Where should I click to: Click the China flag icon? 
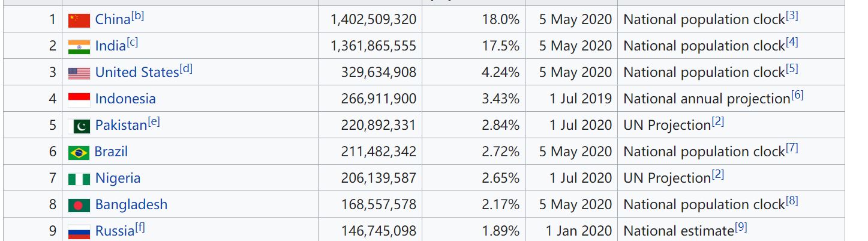(79, 20)
